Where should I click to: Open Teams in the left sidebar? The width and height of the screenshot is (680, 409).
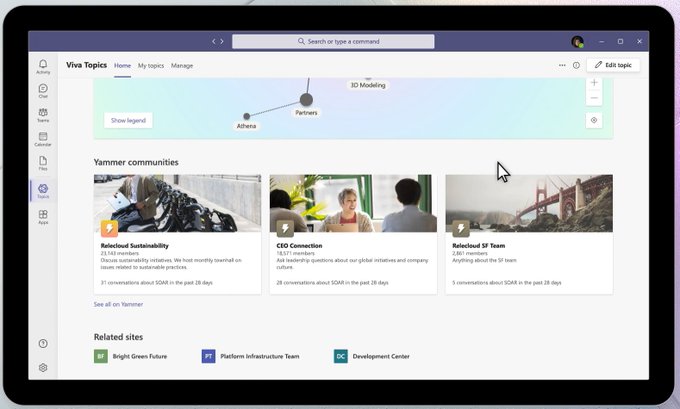(43, 115)
